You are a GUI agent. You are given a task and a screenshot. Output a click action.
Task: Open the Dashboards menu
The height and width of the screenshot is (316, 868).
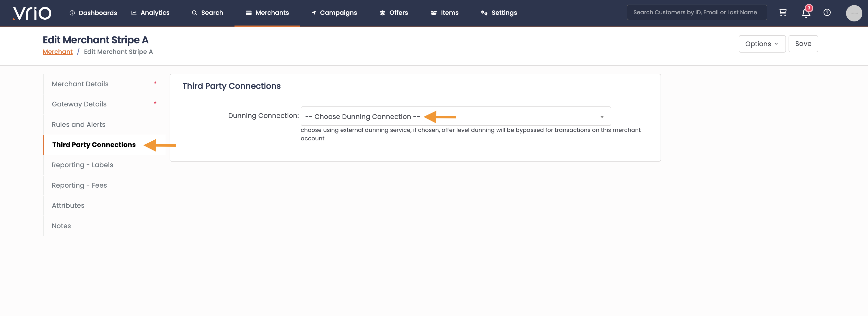(x=93, y=13)
